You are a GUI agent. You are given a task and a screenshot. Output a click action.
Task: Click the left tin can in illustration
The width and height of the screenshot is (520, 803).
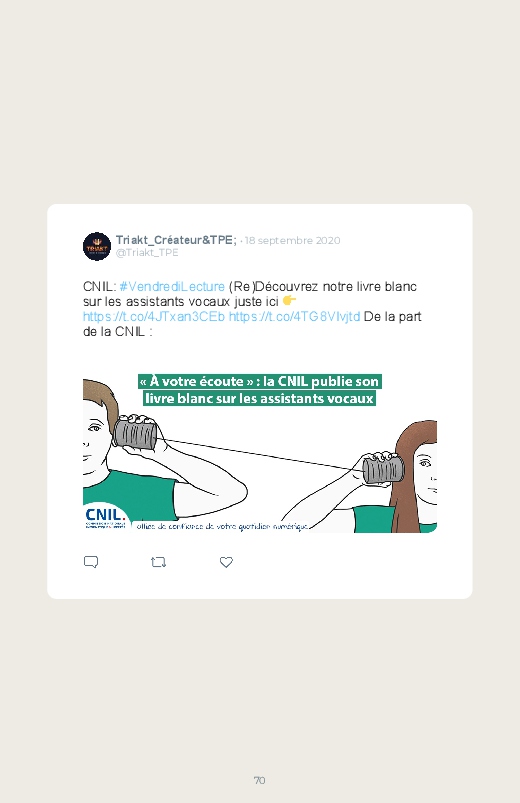tap(135, 432)
